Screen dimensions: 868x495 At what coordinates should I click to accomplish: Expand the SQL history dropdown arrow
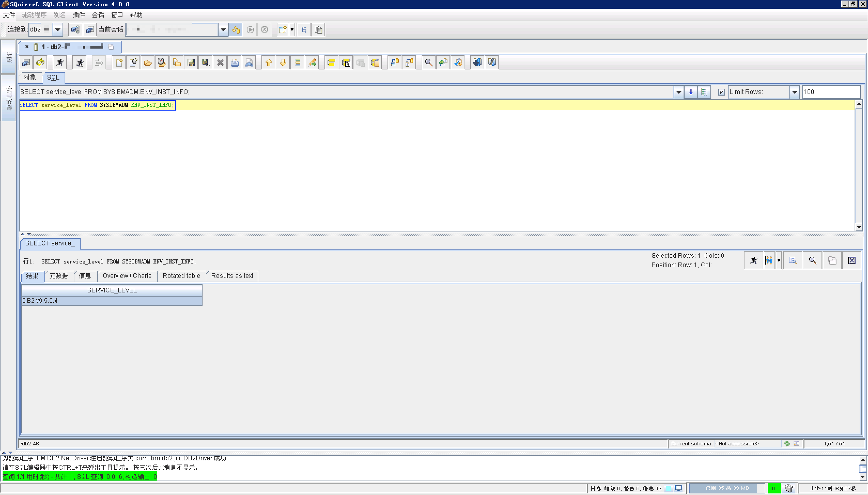point(678,92)
